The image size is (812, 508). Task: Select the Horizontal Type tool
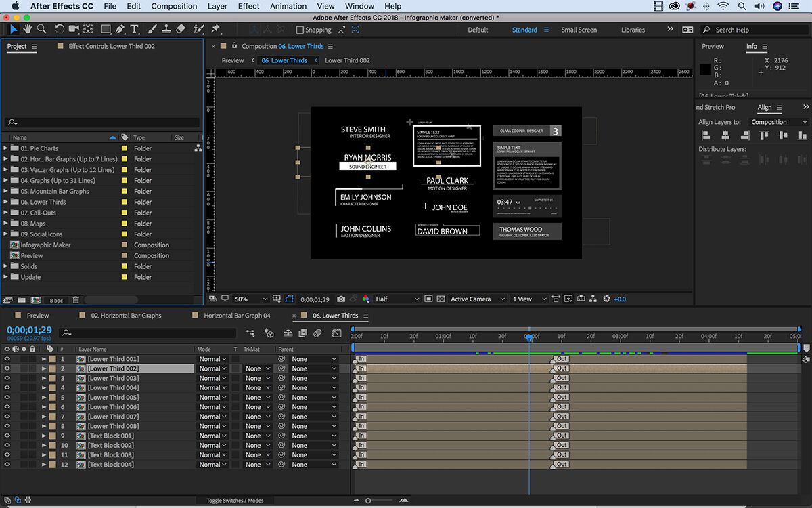click(x=134, y=29)
